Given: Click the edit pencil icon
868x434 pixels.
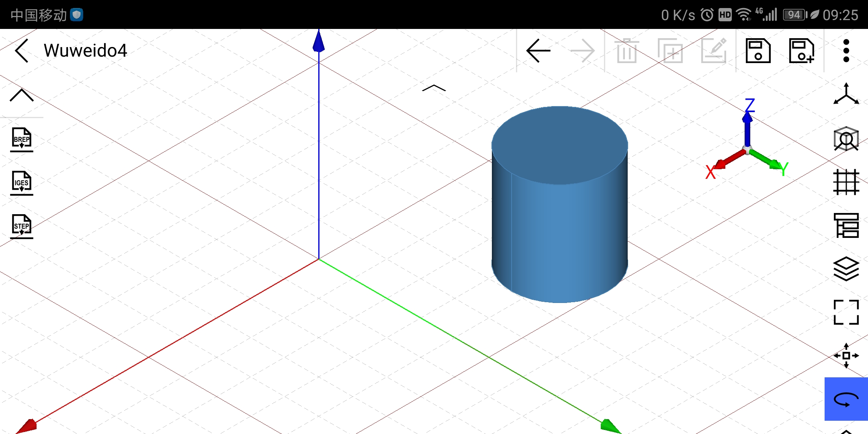Looking at the screenshot, I should click(x=714, y=51).
